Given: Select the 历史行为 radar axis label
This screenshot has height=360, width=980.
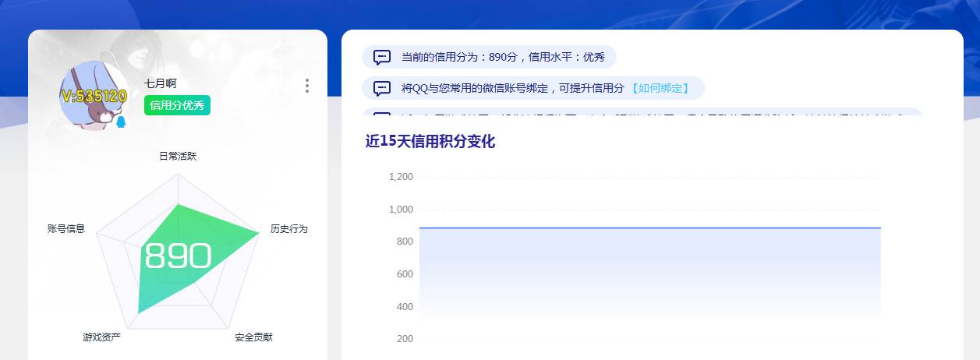Looking at the screenshot, I should 289,228.
